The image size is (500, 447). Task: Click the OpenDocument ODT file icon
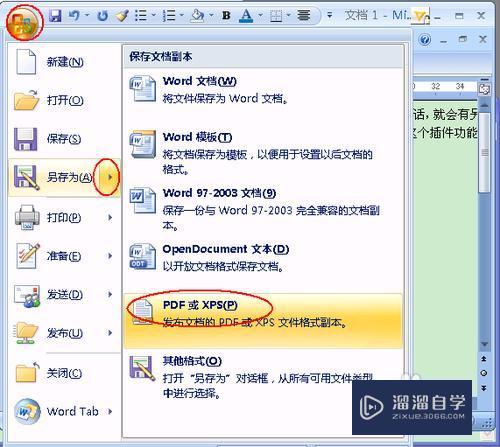coord(142,257)
